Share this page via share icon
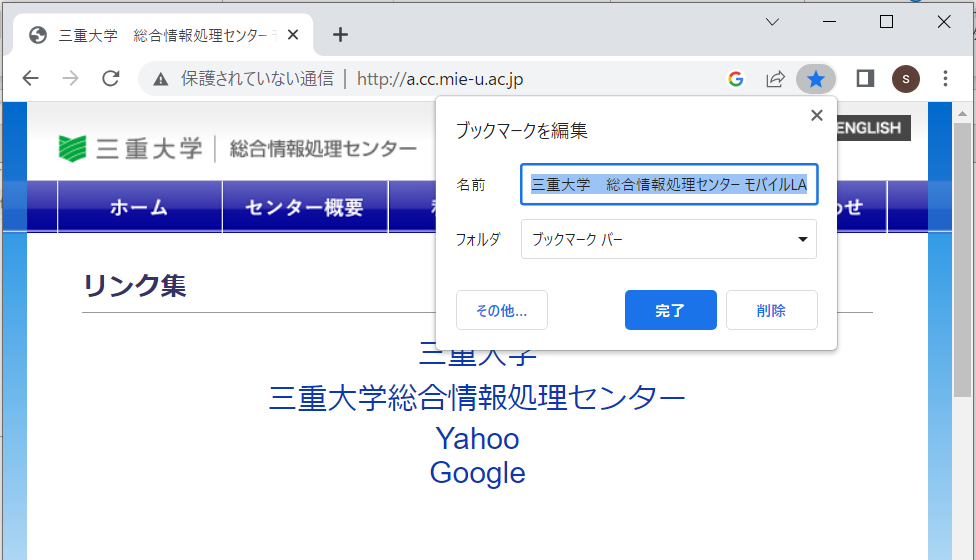 point(776,79)
